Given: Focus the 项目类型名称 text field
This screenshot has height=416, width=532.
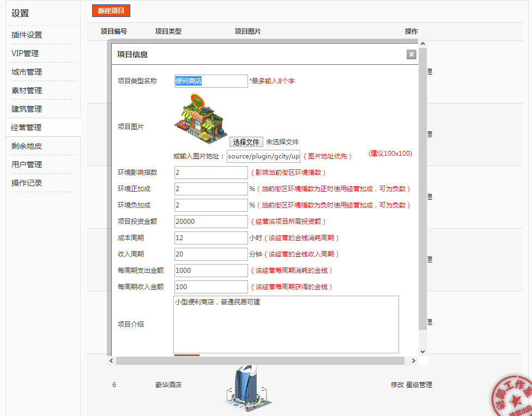Looking at the screenshot, I should (211, 81).
